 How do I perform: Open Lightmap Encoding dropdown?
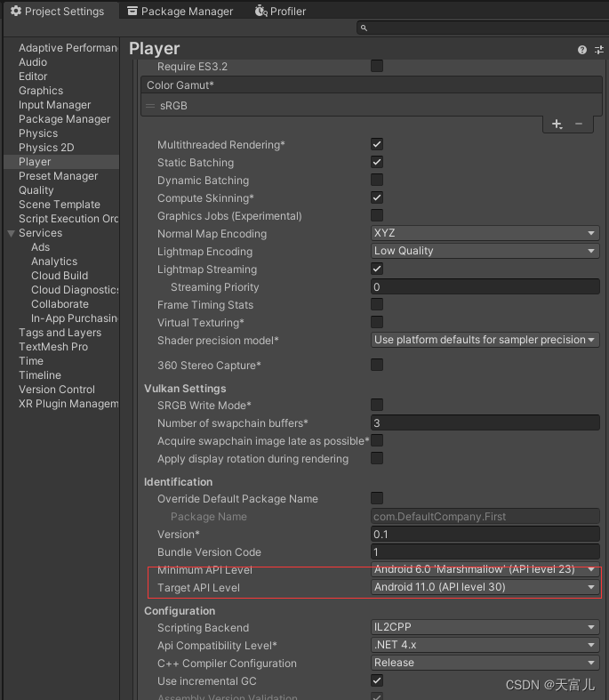tap(485, 251)
